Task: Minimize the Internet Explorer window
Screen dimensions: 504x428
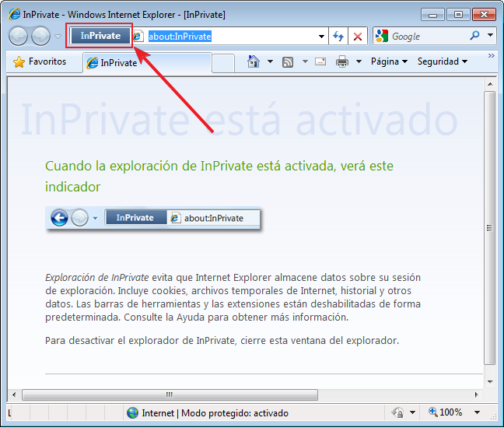Action: [432, 15]
